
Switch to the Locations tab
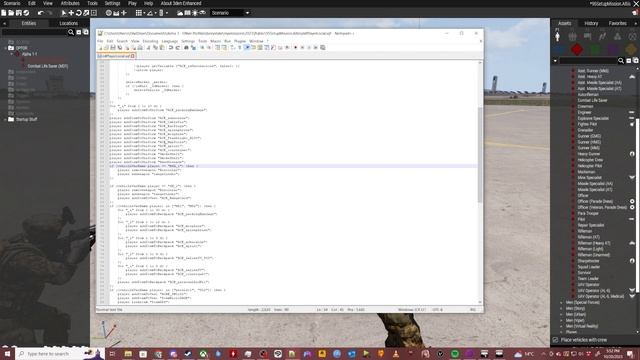pos(69,23)
